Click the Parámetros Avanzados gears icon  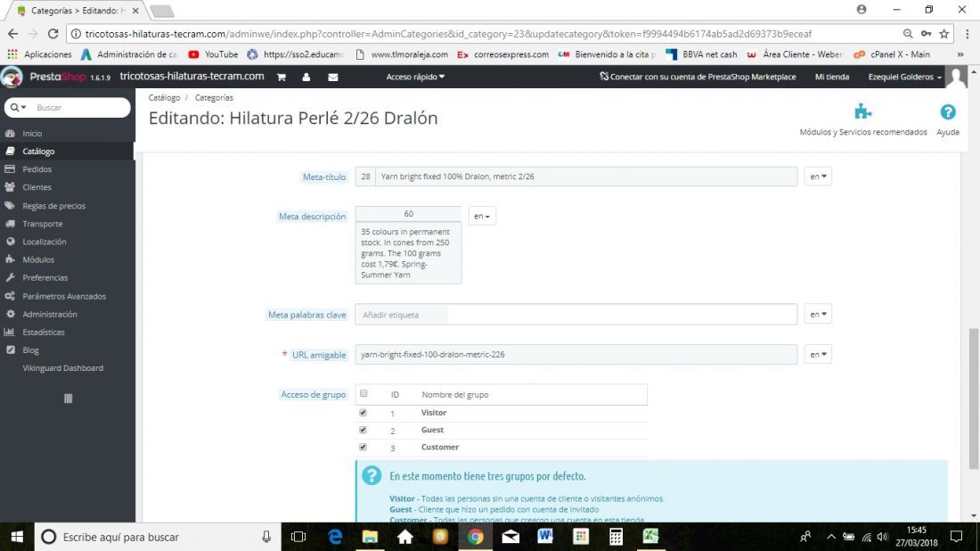point(10,296)
